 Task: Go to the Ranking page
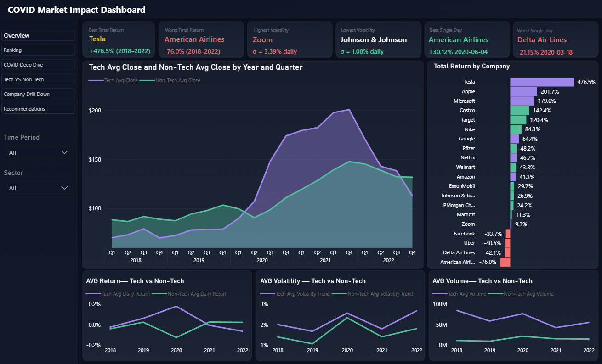(38, 50)
